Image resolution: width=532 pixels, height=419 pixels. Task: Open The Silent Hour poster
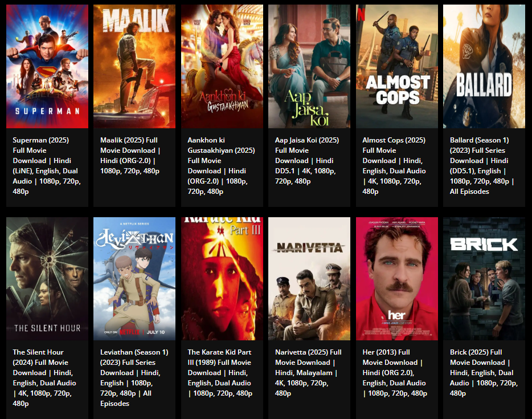point(47,279)
